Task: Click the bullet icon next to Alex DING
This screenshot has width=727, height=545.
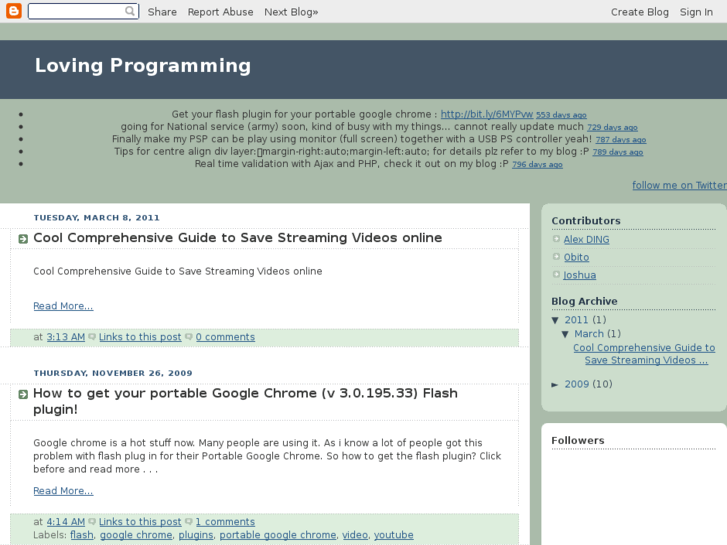Action: coord(556,239)
